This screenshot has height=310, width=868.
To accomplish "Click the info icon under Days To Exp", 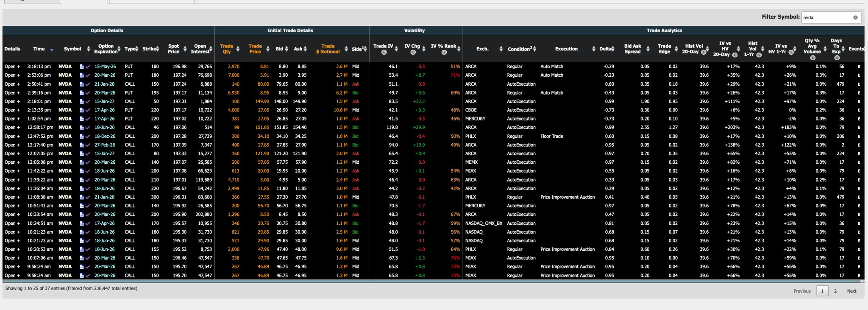I will [x=836, y=58].
